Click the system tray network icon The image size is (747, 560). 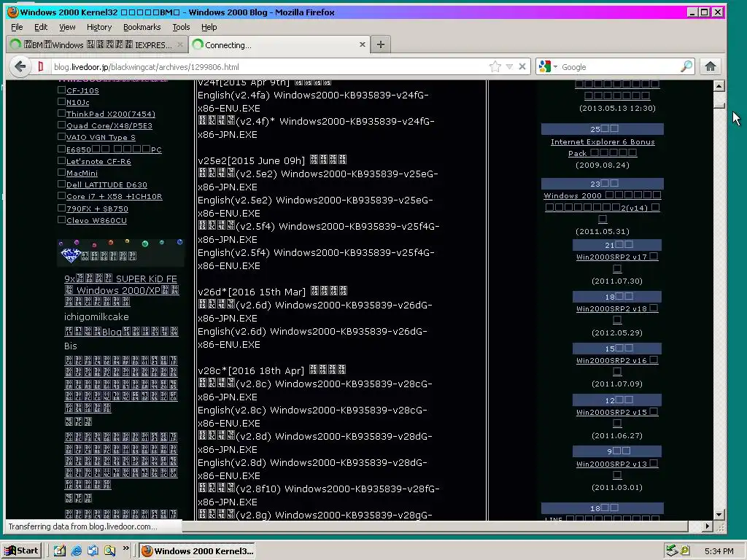672,551
